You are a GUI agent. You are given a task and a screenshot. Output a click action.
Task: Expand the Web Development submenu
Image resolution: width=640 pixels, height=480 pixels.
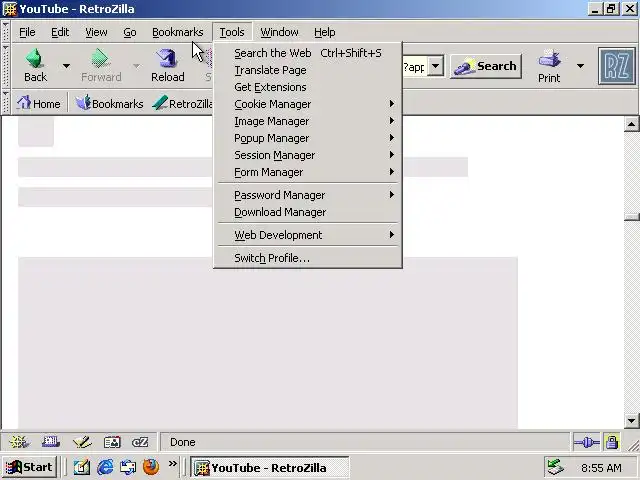(308, 235)
